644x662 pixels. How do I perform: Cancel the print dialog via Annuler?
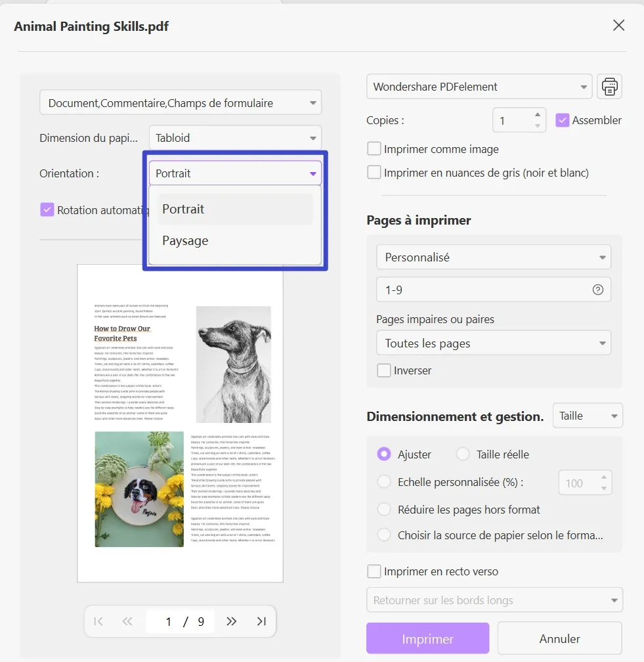click(559, 638)
